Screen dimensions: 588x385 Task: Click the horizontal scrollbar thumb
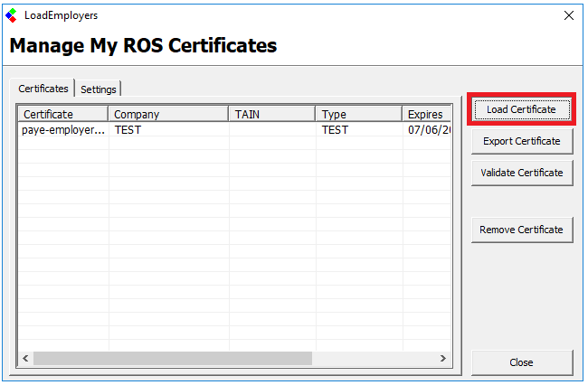[172, 359]
